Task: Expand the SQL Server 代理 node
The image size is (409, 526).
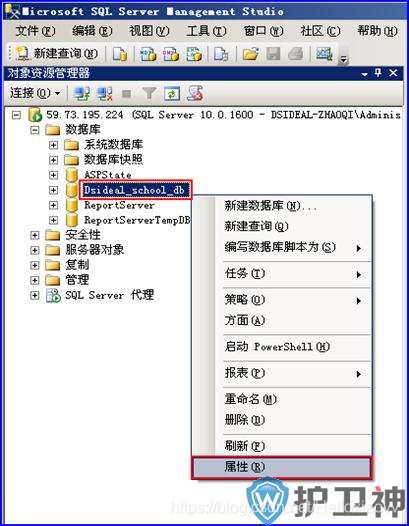Action: coord(34,296)
